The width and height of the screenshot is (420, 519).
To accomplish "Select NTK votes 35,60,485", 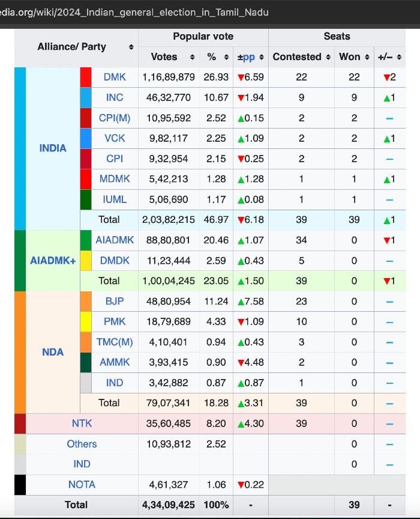I will click(x=169, y=423).
